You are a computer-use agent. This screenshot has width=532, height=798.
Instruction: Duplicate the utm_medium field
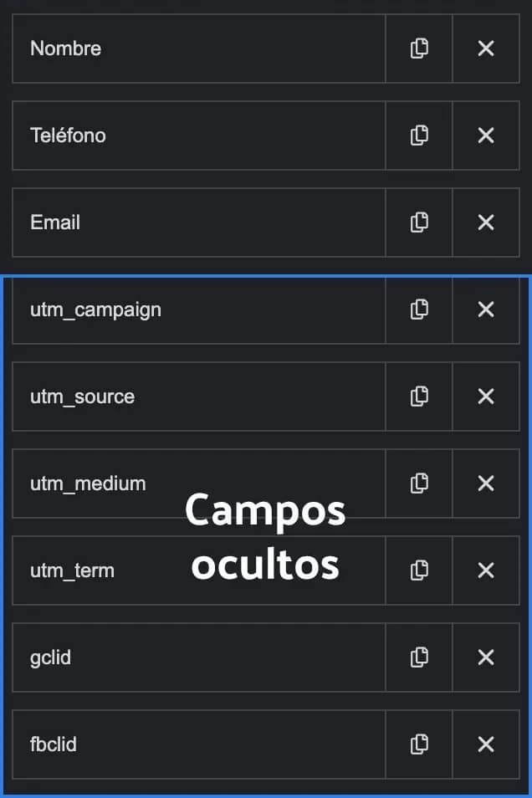point(419,483)
